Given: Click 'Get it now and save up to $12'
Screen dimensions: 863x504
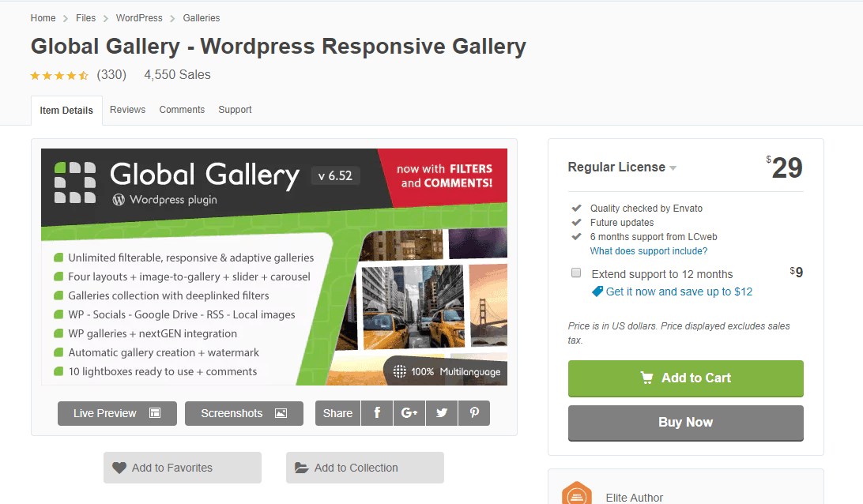Looking at the screenshot, I should [679, 291].
